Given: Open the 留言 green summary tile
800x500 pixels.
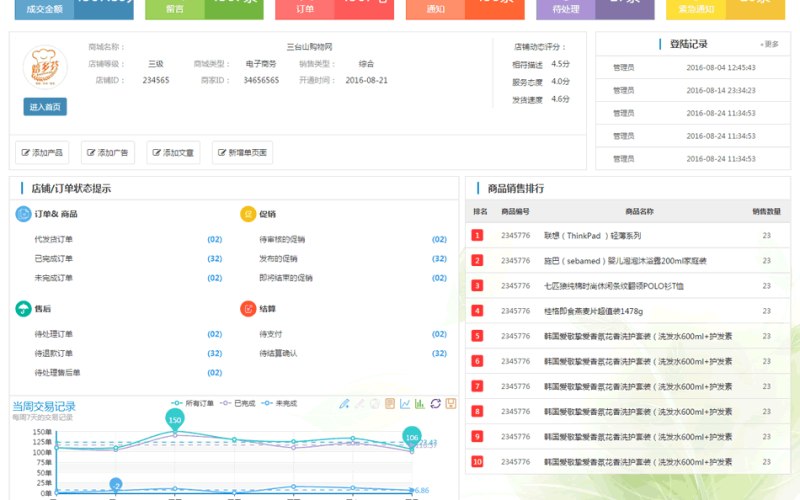Looking at the screenshot, I should click(204, 9).
